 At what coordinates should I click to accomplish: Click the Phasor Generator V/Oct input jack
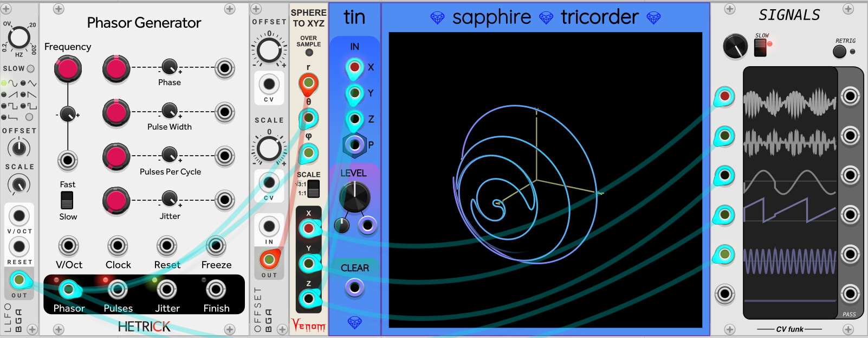pyautogui.click(x=69, y=246)
